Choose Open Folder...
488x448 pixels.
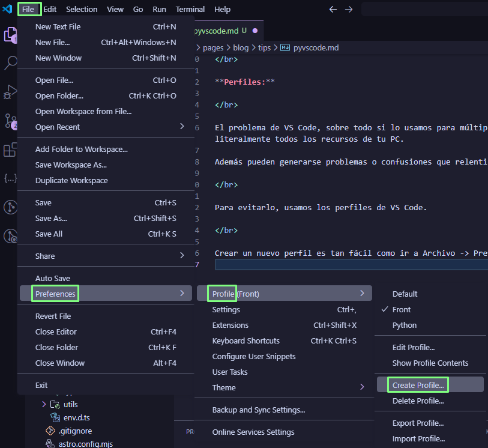pyautogui.click(x=106, y=96)
